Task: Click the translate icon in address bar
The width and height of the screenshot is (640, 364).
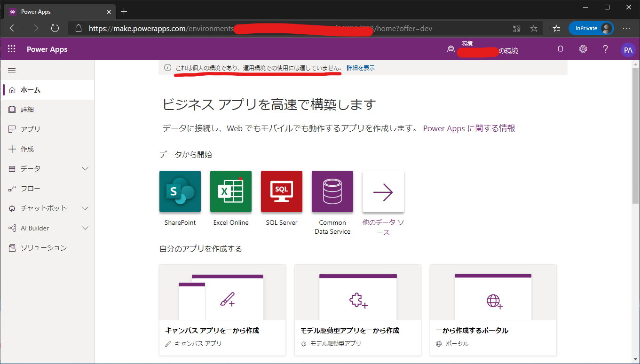Action: click(517, 28)
